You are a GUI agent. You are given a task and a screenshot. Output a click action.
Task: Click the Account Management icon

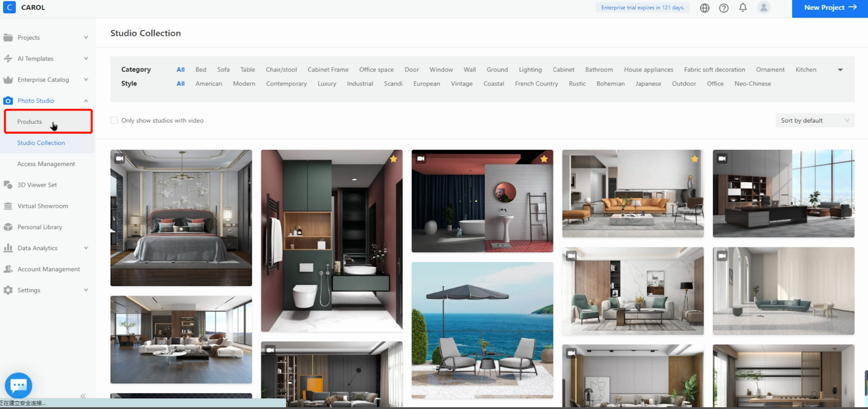(x=8, y=269)
